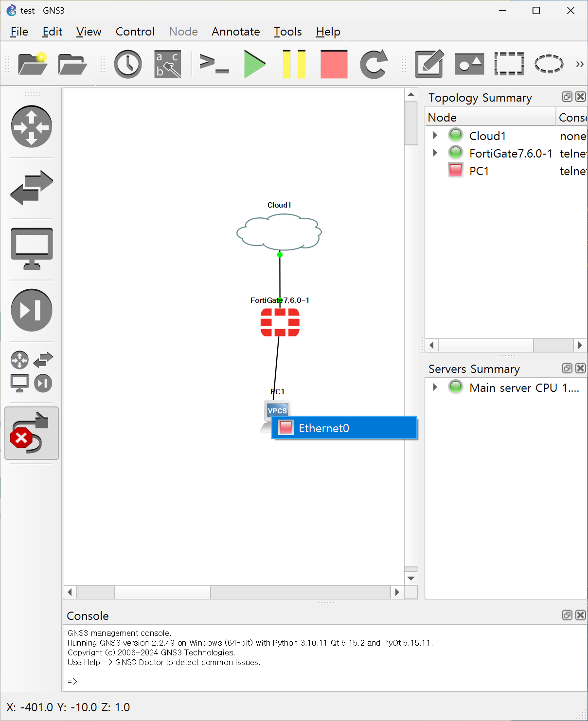
Task: Close the Topology Summary panel
Action: click(580, 97)
